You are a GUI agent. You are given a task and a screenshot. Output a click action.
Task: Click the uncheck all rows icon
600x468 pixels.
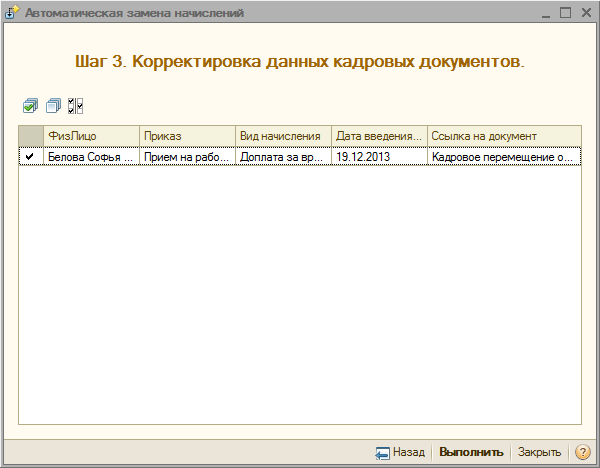(x=53, y=105)
